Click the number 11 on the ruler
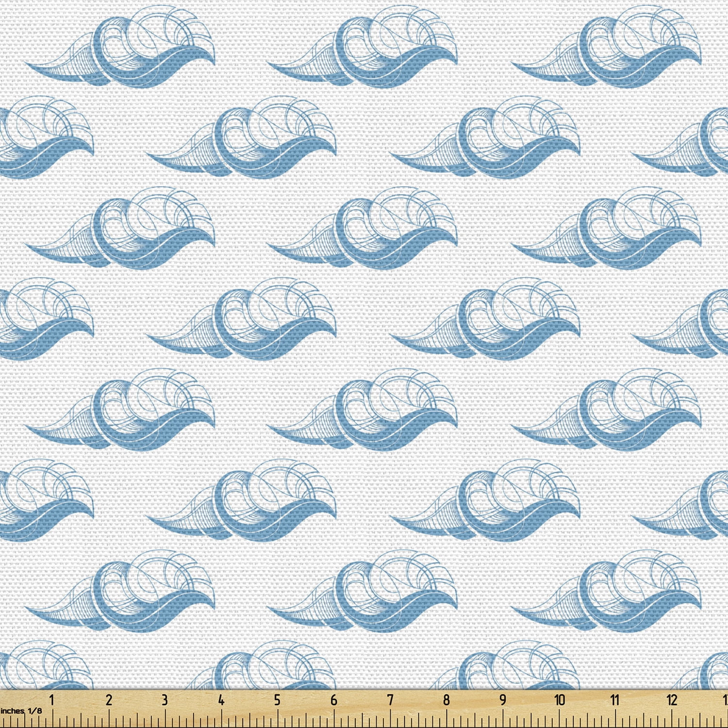Screen dimensions: 728x728 (x=615, y=700)
